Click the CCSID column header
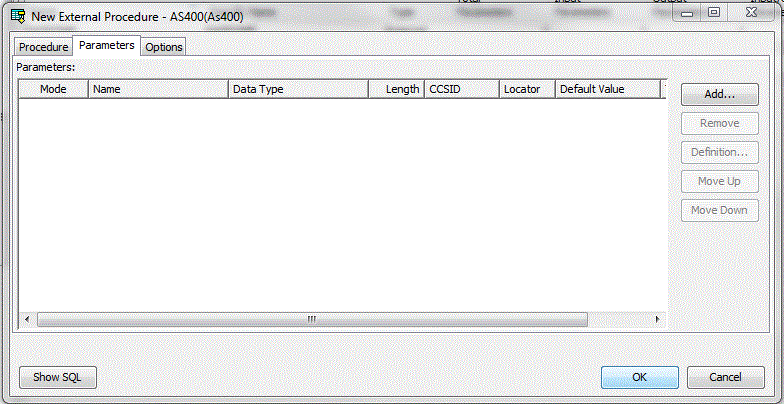 click(x=462, y=89)
